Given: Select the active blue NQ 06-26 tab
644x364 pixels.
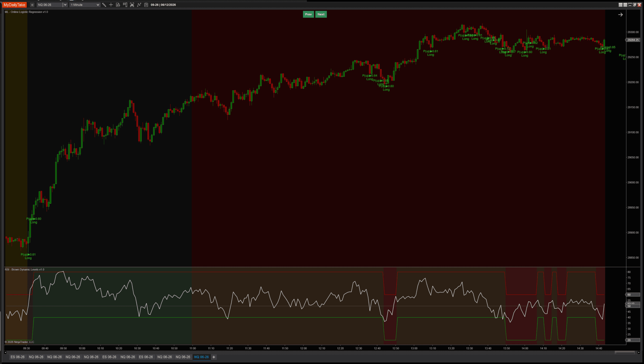Looking at the screenshot, I should tap(201, 357).
